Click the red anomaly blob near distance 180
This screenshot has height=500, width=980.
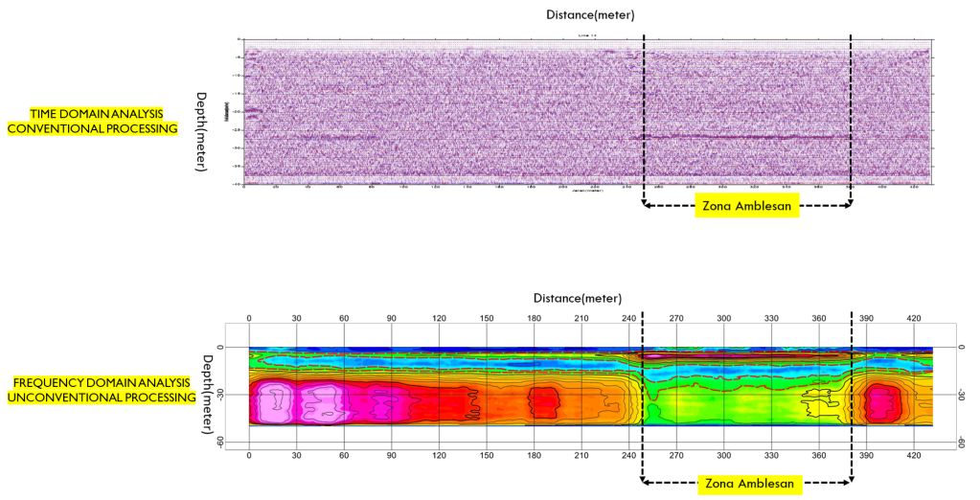(544, 403)
